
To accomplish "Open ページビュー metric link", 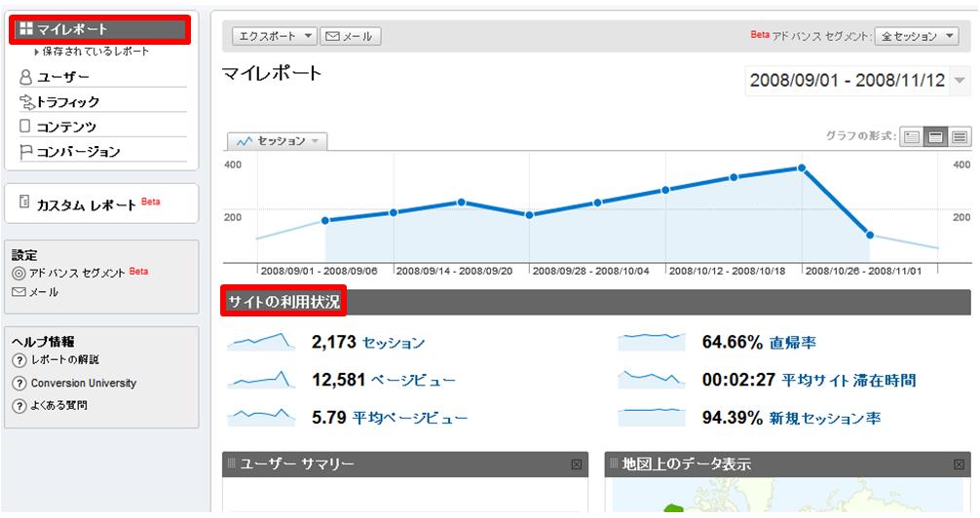I will (413, 380).
